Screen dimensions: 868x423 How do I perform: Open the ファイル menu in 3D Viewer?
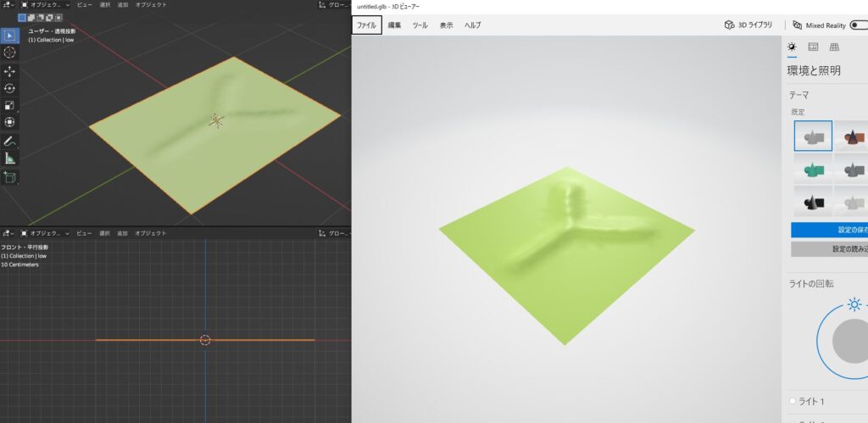pos(366,25)
